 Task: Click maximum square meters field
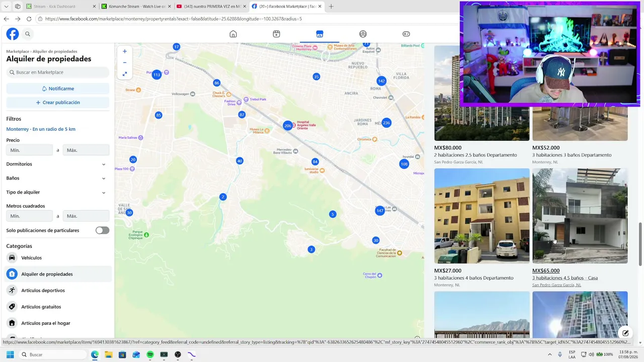pos(86,216)
